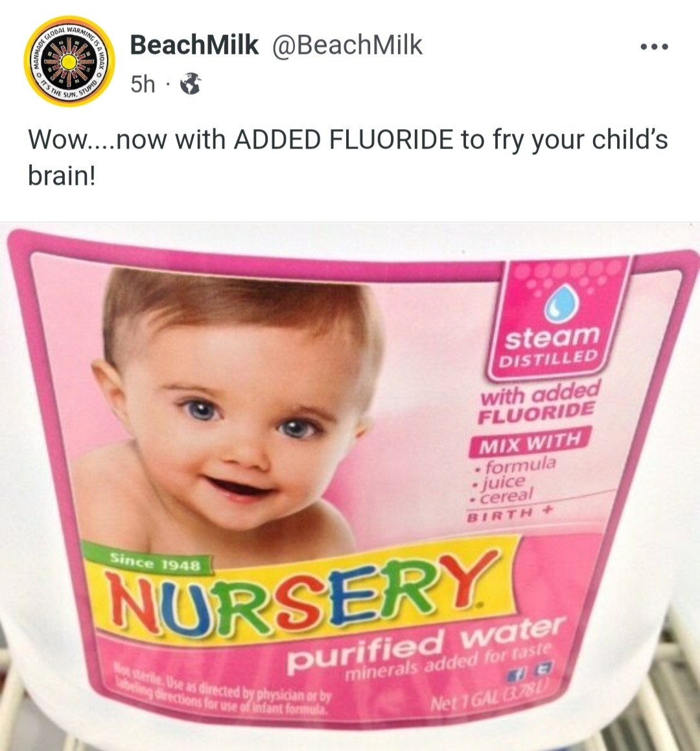This screenshot has height=751, width=700.
Task: Click the Facebook icon on the label
Action: point(517,675)
